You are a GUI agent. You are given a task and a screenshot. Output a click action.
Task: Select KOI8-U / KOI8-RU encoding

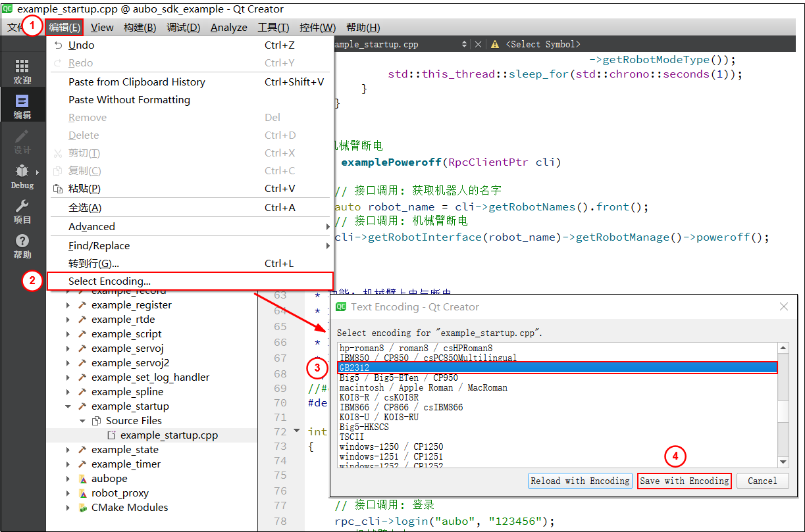[x=557, y=417]
